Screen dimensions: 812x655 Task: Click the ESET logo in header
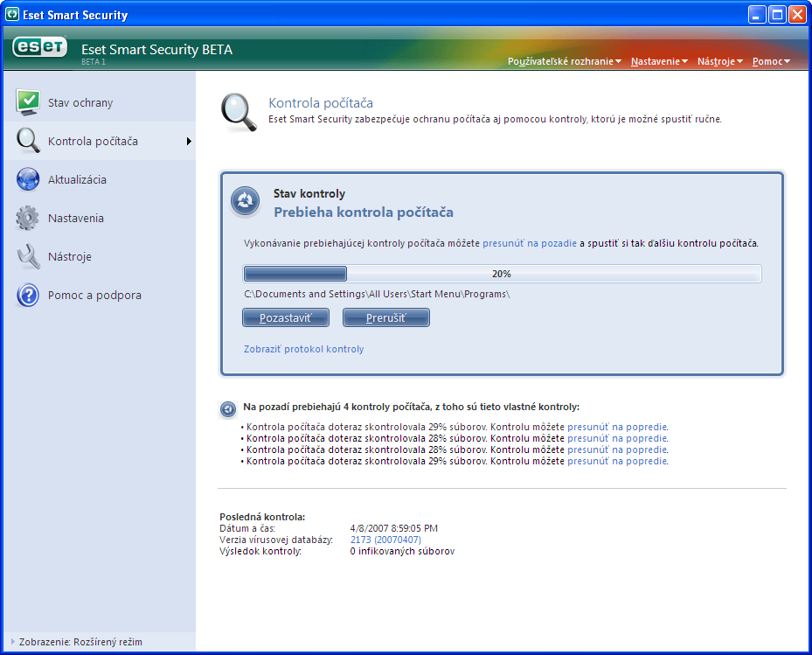coord(40,47)
